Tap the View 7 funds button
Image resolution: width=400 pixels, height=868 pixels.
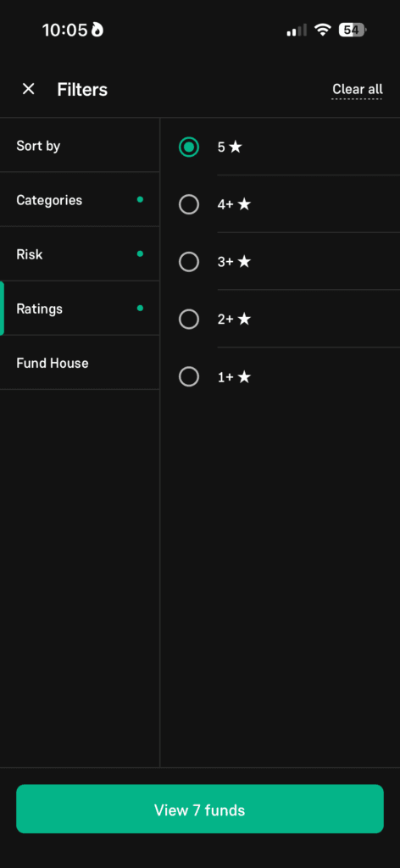pos(200,809)
